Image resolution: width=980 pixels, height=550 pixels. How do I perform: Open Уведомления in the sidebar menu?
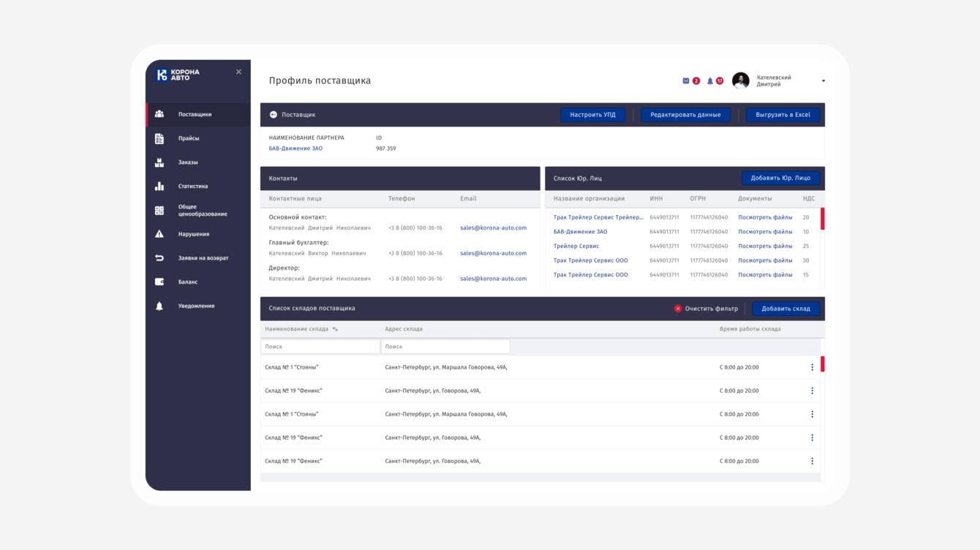(x=198, y=306)
